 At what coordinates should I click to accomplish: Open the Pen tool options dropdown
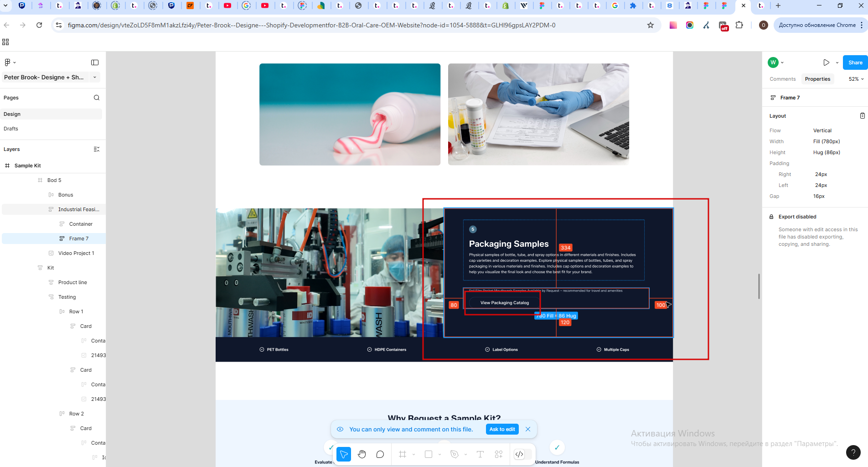(465, 454)
